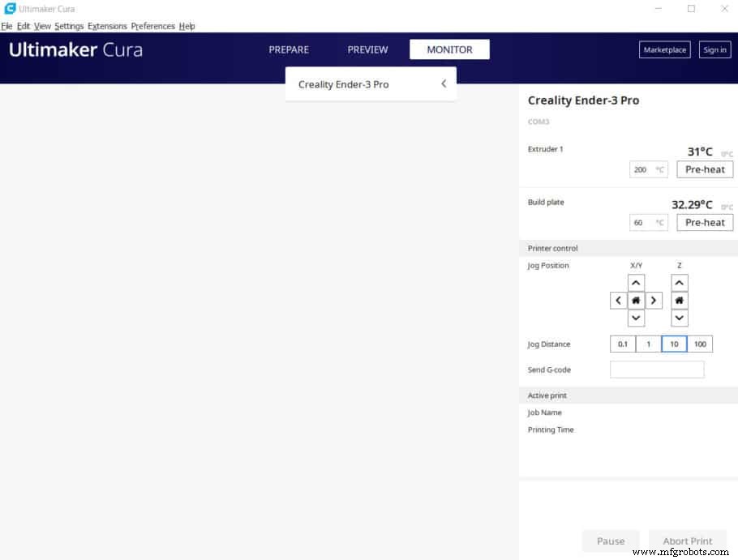Jog the print head down on Y axis

[x=637, y=318]
